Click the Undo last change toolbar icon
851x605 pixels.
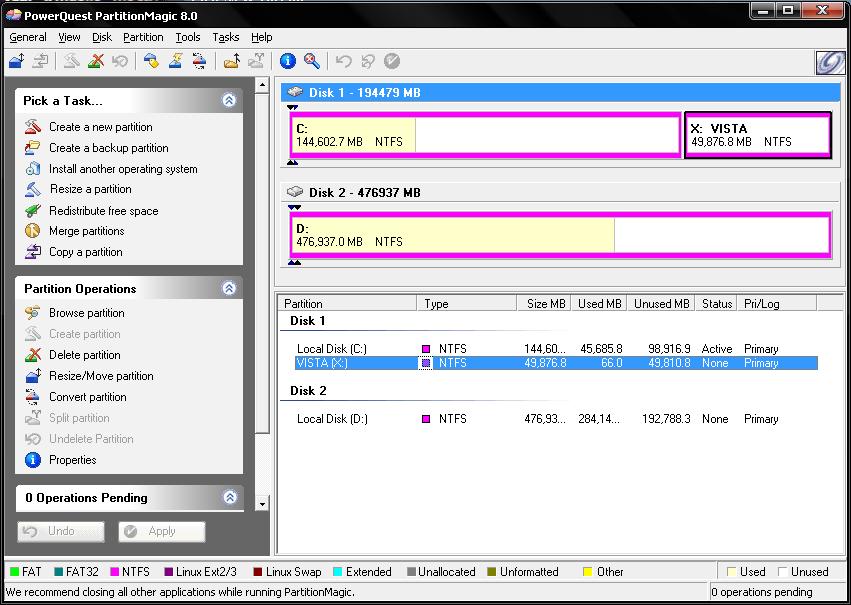pos(344,61)
